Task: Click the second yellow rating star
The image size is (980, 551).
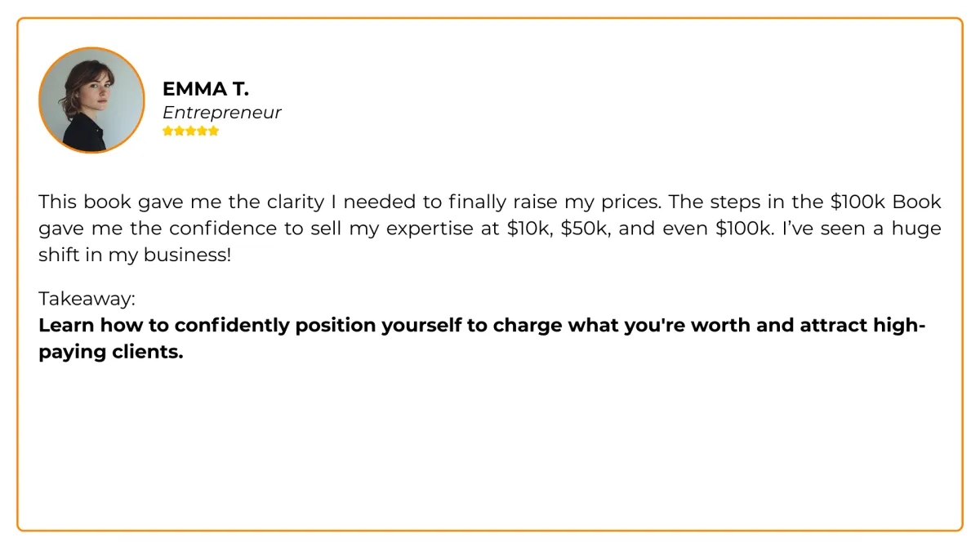Action: (x=180, y=131)
